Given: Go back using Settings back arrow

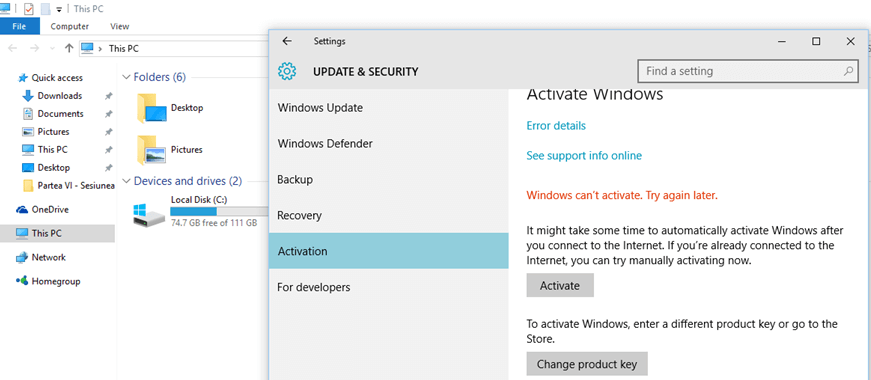Looking at the screenshot, I should point(287,41).
